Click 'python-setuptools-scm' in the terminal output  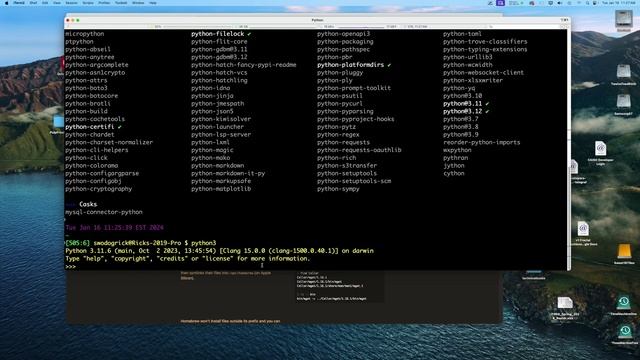tap(354, 181)
